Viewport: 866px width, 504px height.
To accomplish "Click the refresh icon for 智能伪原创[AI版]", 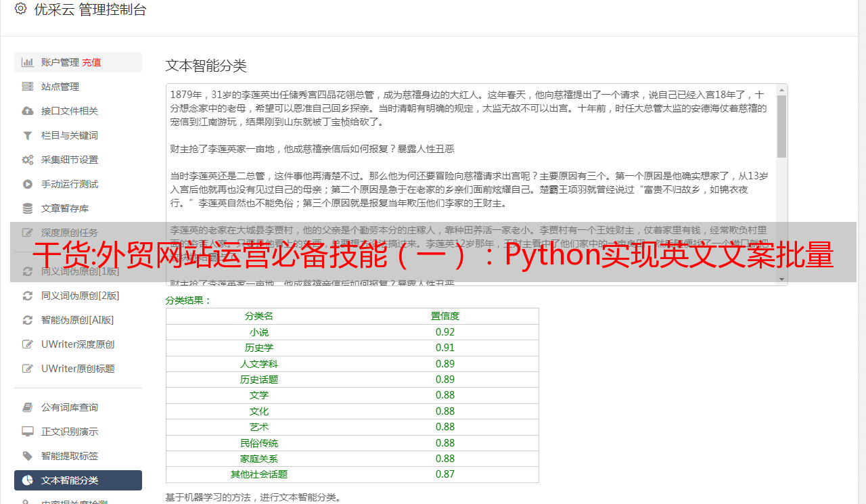I will click(28, 320).
